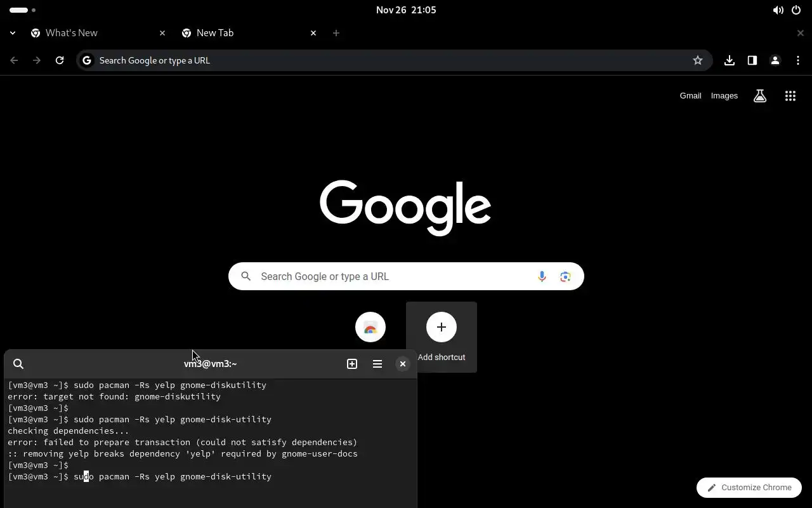The image size is (812, 508).
Task: Click the 'target not found: gnome-diskutility' error line
Action: click(114, 396)
